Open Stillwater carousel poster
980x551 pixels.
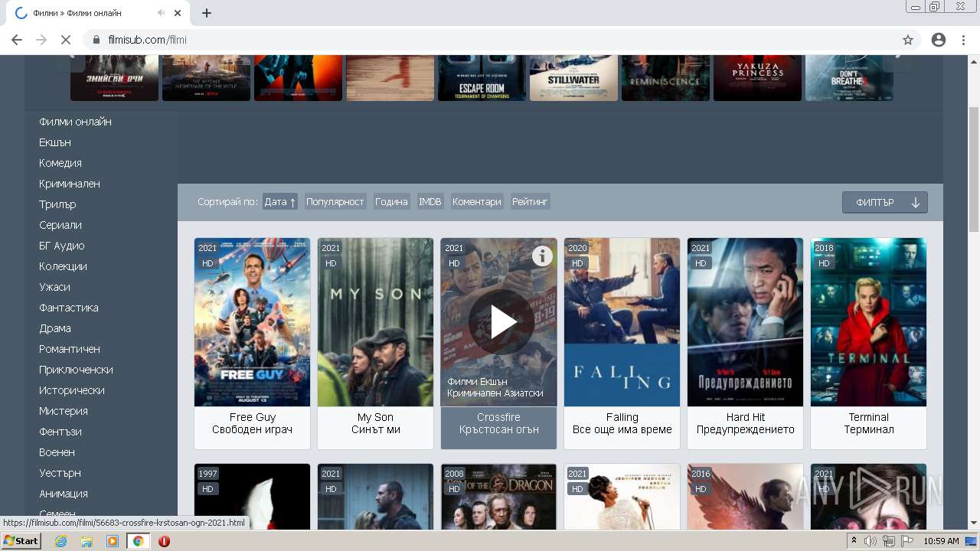tap(573, 78)
